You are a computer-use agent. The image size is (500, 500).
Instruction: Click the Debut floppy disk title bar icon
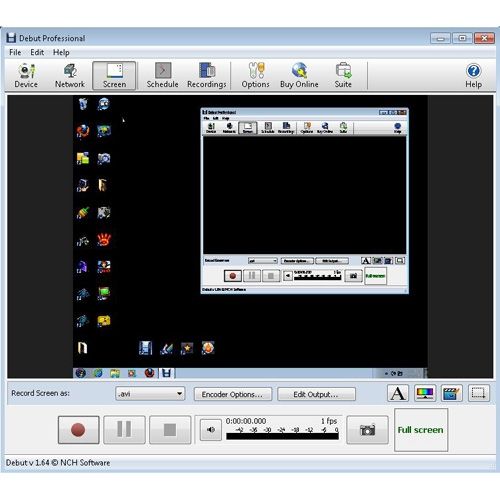(x=11, y=38)
